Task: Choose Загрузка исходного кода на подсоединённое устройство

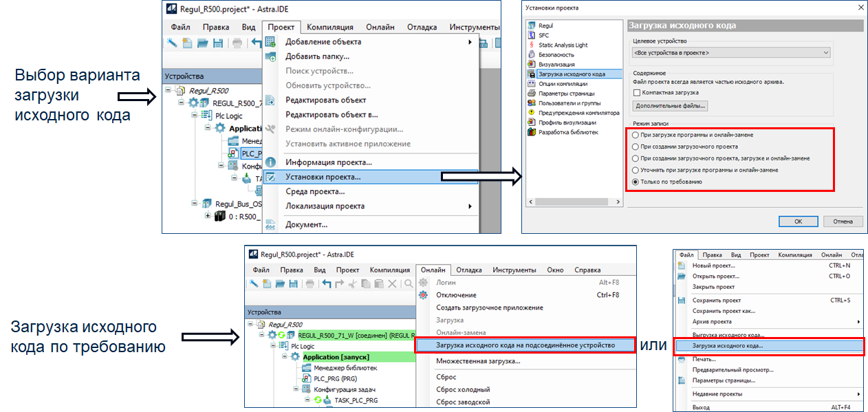Action: tap(525, 345)
